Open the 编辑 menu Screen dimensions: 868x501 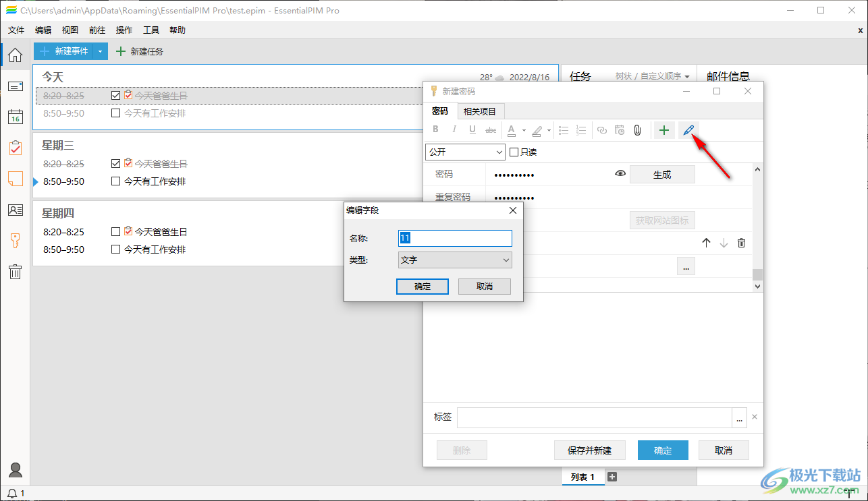43,30
